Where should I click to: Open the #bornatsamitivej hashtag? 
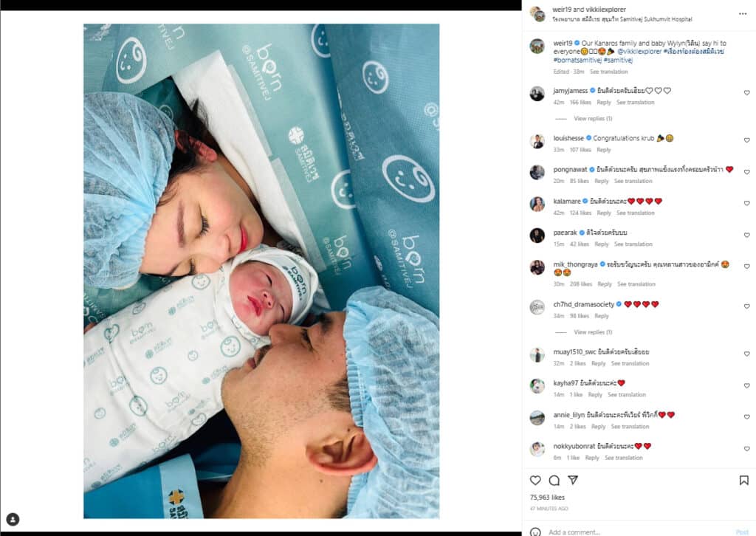tap(577, 61)
